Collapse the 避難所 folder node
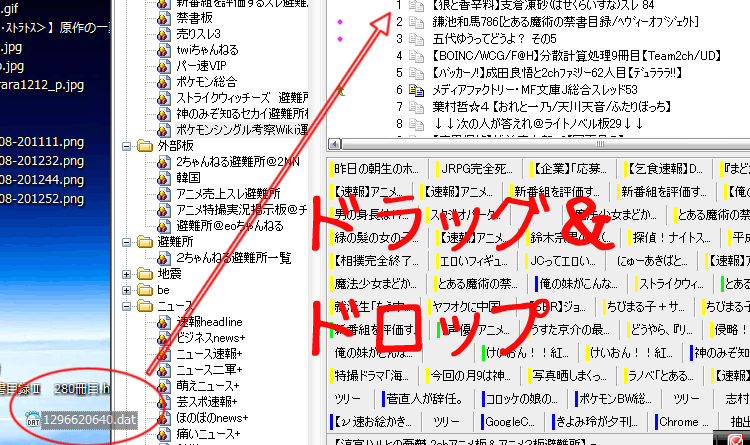The height and width of the screenshot is (445, 750). (x=126, y=242)
